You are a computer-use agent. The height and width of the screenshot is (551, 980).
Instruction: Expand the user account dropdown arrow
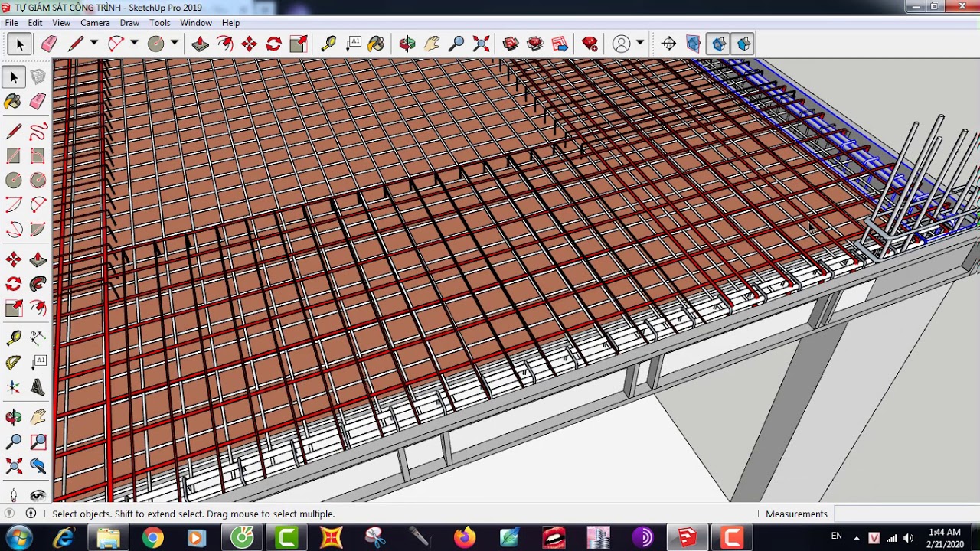(640, 43)
